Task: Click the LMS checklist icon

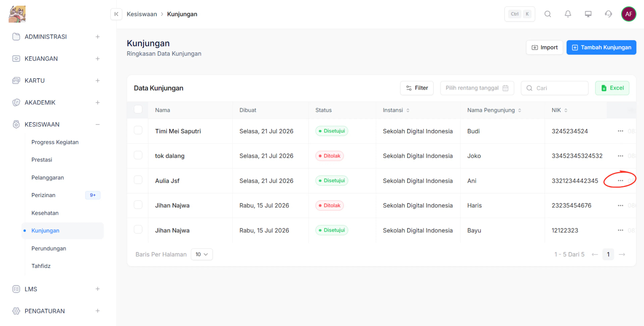Action: click(16, 289)
